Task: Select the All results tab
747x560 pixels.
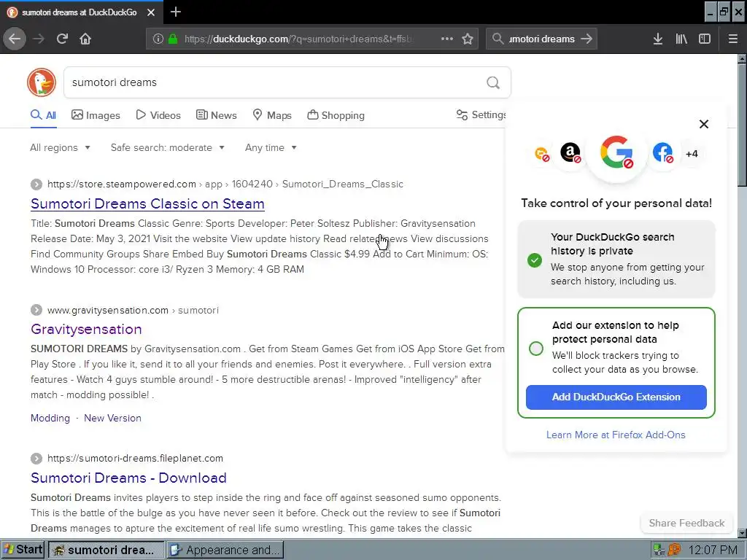Action: [x=43, y=115]
